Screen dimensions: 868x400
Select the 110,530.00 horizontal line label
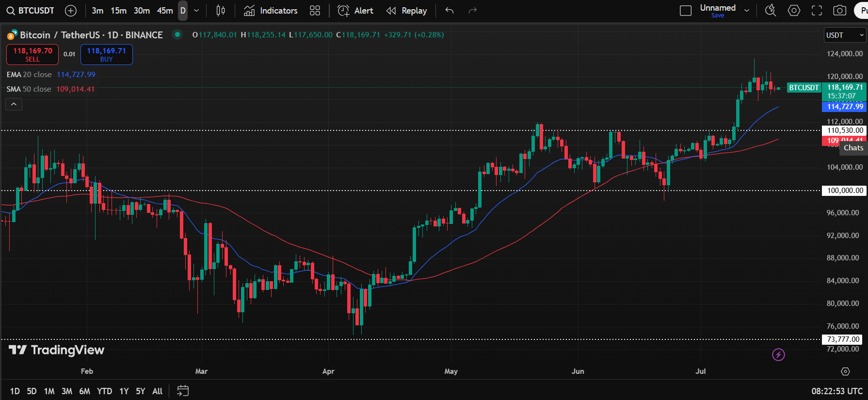[x=845, y=130]
